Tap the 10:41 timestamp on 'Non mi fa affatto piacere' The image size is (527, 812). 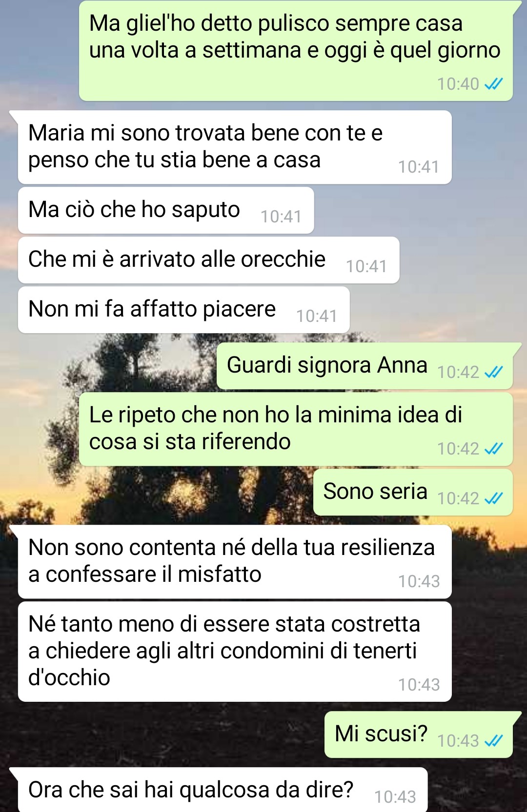(317, 316)
